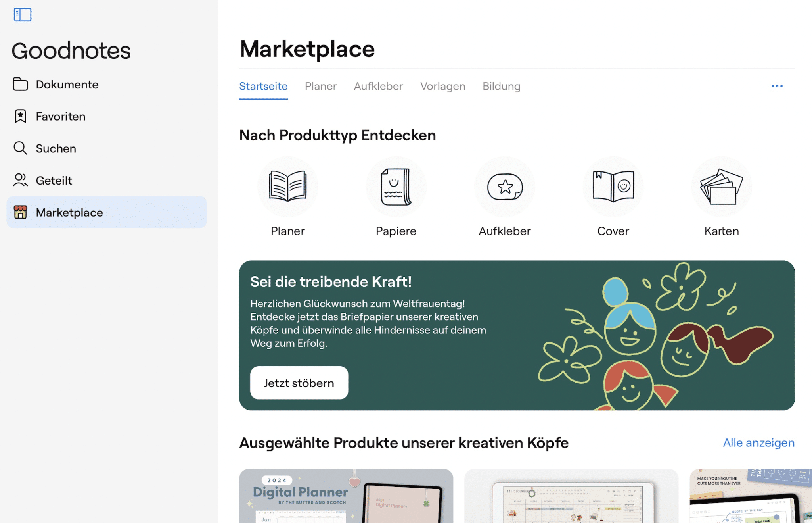Click the Karten label under product types
812x523 pixels.
(x=722, y=231)
